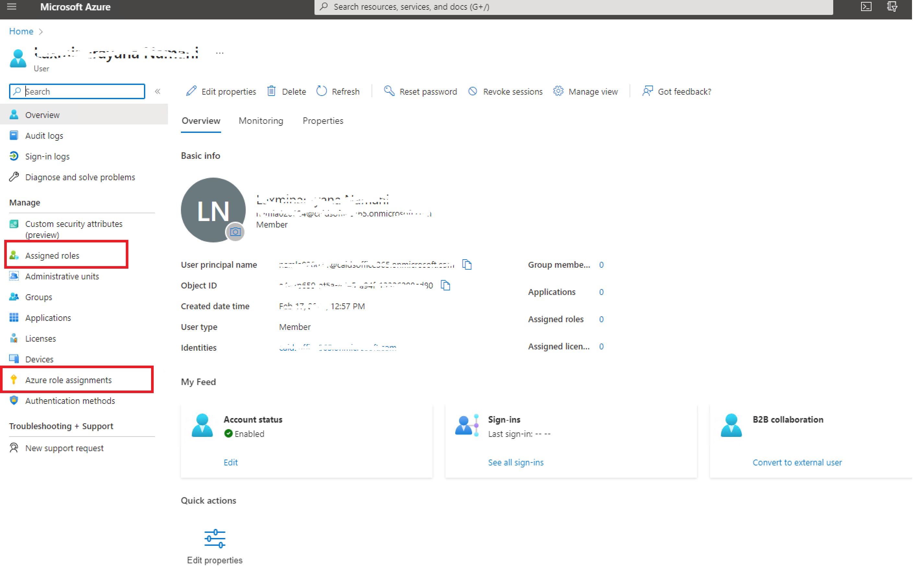Switch to the Properties tab

(x=323, y=121)
